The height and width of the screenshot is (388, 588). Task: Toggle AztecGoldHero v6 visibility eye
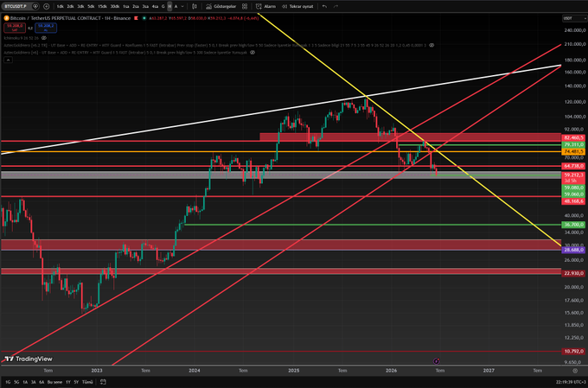[252, 53]
